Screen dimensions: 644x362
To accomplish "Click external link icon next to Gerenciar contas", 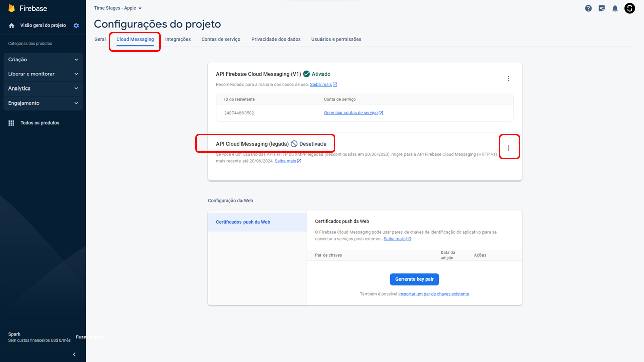I will [381, 113].
